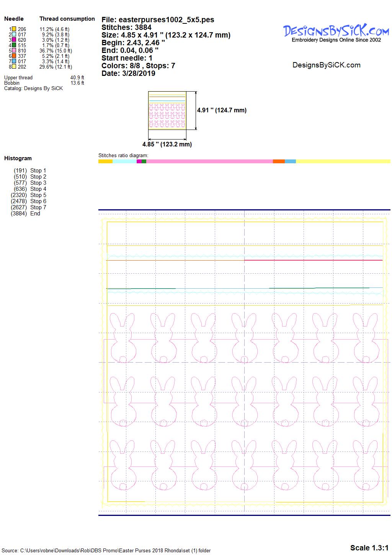Screen dimensions: 392x555
Task: Click the DesignsBySiCK.com text under the logo
Action: (326, 65)
